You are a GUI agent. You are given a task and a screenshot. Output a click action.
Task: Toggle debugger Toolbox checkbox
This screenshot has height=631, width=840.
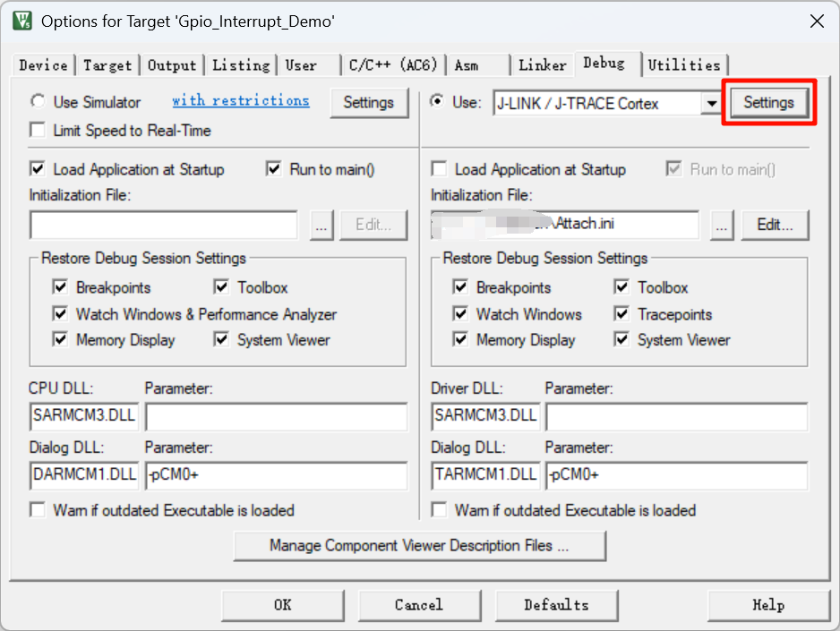click(621, 287)
